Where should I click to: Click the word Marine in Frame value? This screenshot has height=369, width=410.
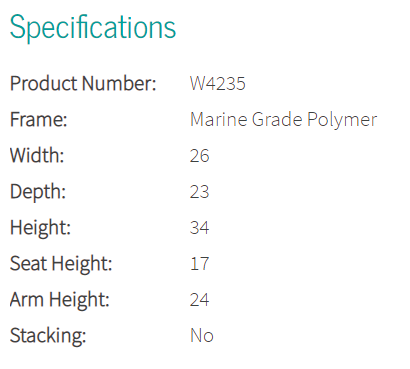218,119
